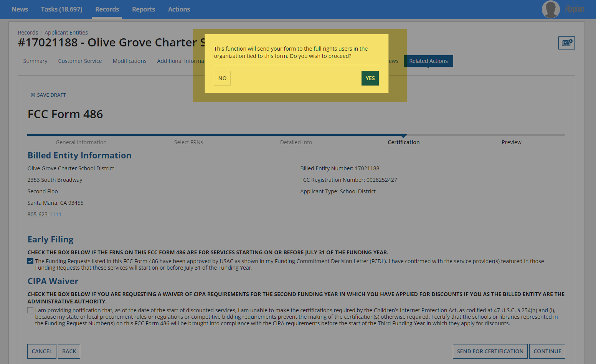Click the Billed Entity Number 17021188 text
596x364 pixels.
click(340, 168)
